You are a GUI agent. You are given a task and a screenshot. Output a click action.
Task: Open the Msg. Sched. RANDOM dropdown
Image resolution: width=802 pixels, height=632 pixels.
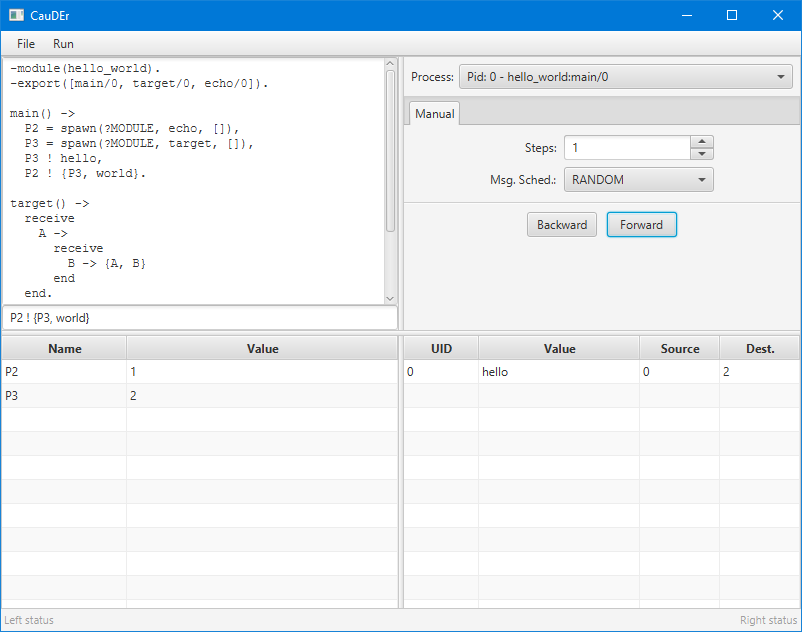point(638,180)
